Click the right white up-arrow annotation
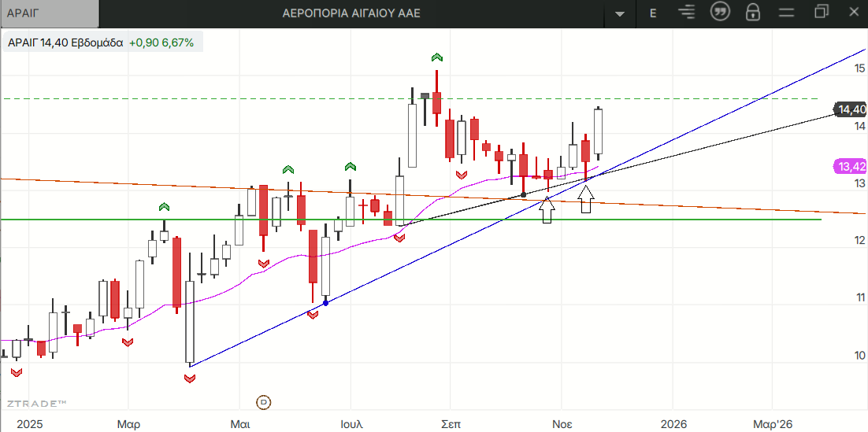Screen dimensions: 868x432 click(586, 200)
